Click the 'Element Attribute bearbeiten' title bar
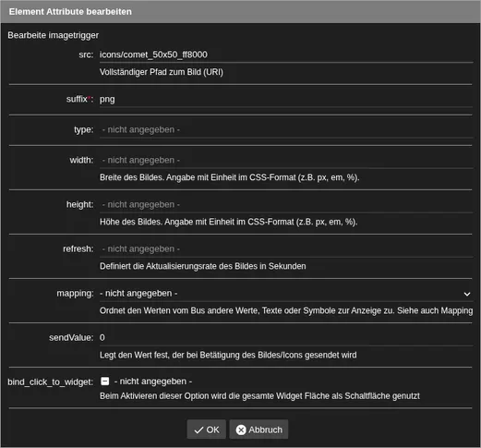The height and width of the screenshot is (448, 481). pyautogui.click(x=240, y=12)
